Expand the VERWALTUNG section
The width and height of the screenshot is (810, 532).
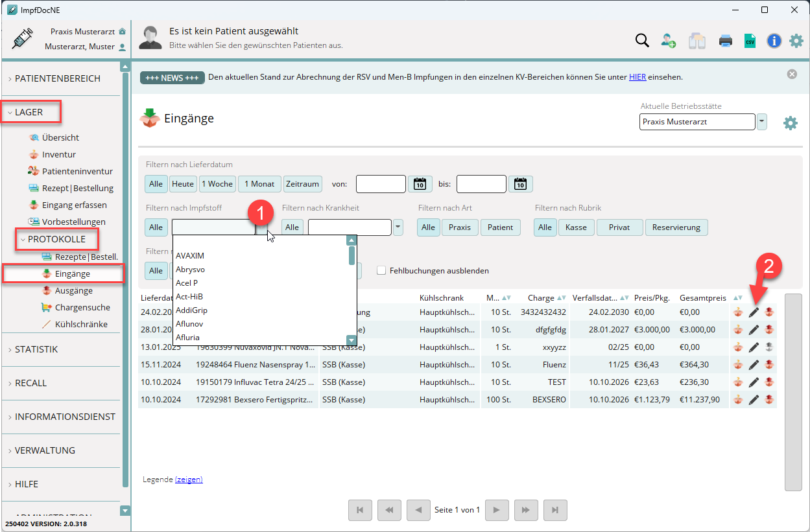point(45,450)
